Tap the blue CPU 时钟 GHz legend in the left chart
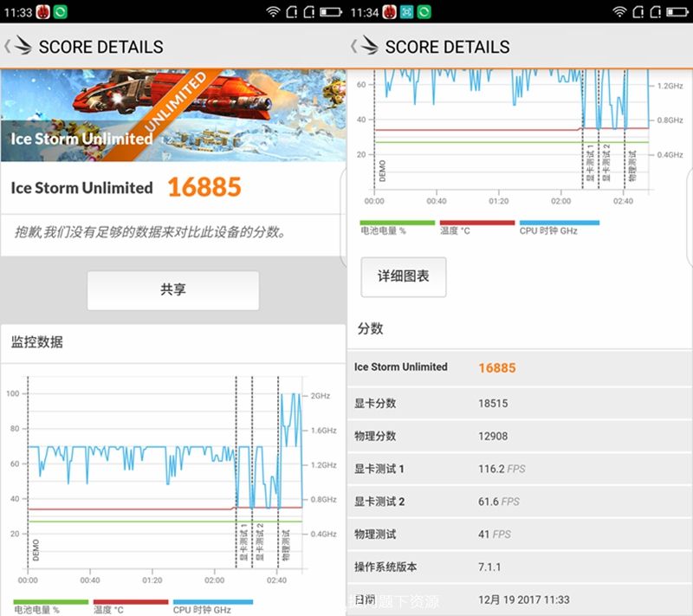693x616 pixels. point(212,606)
